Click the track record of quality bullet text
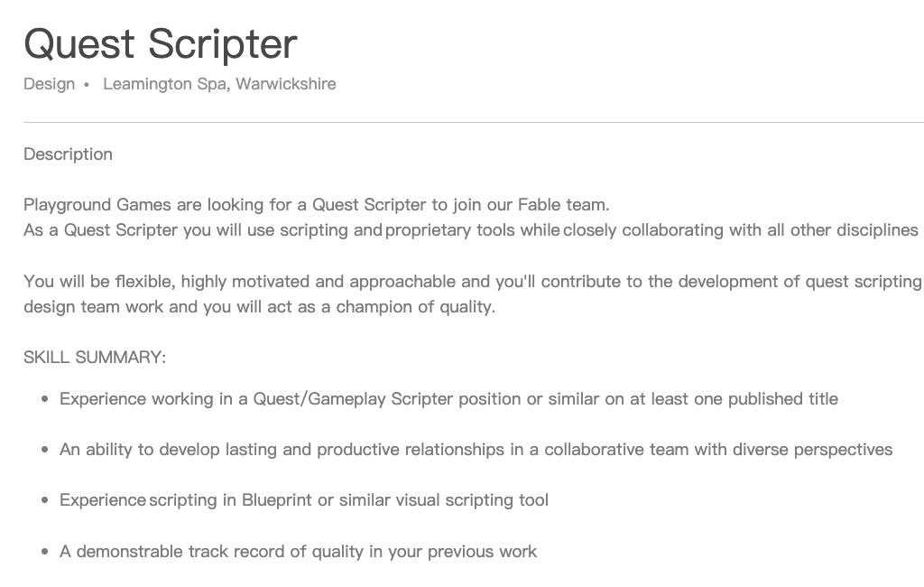This screenshot has width=924, height=587. click(x=298, y=551)
